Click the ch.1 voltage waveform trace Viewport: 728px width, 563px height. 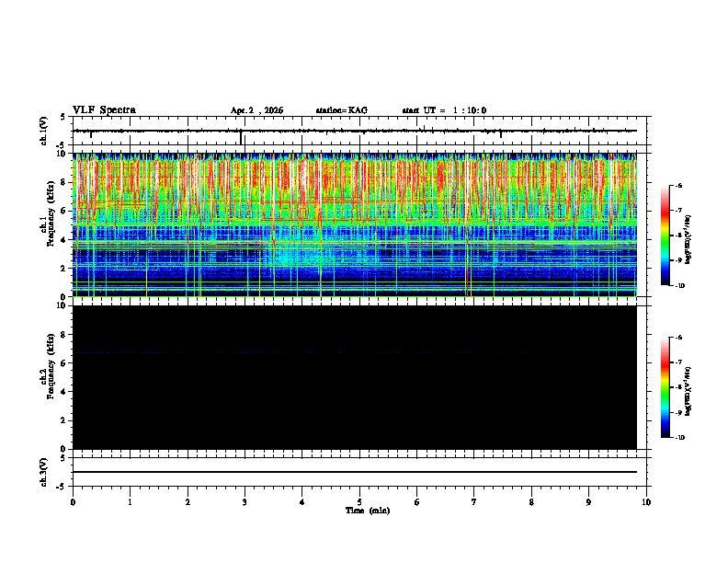pos(354,131)
